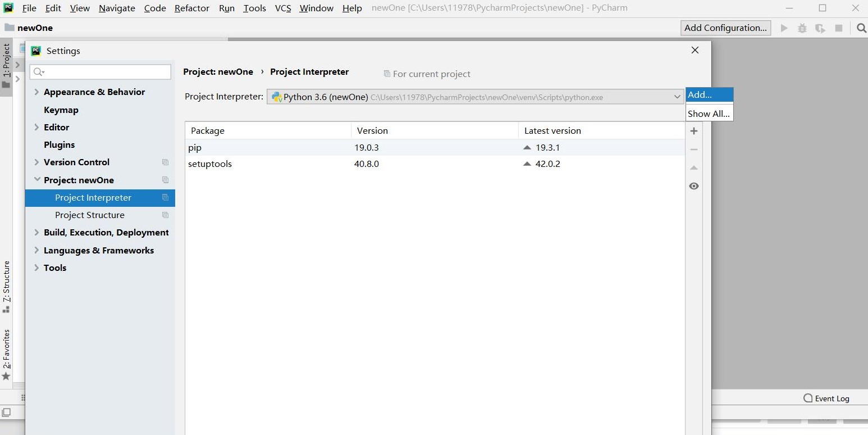Image resolution: width=868 pixels, height=435 pixels.
Task: Click the uninstall package minus icon
Action: pyautogui.click(x=694, y=149)
